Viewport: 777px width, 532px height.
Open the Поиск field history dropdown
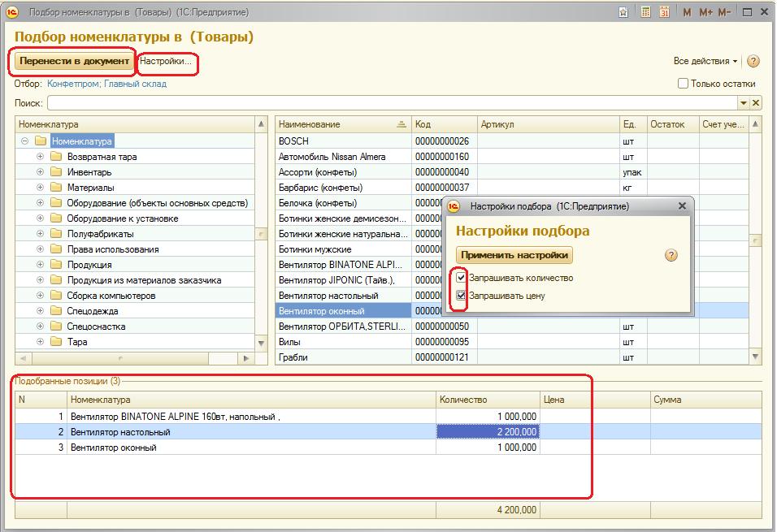coord(743,103)
